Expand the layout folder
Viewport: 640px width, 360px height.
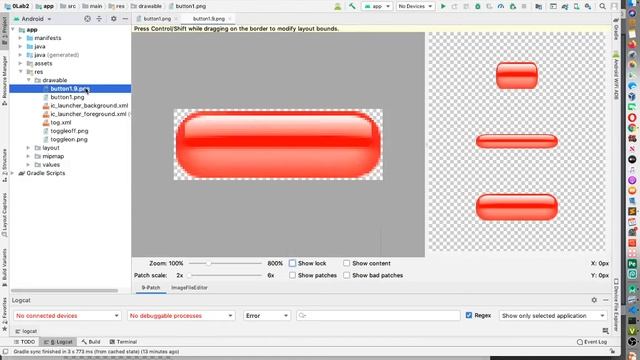[29, 148]
